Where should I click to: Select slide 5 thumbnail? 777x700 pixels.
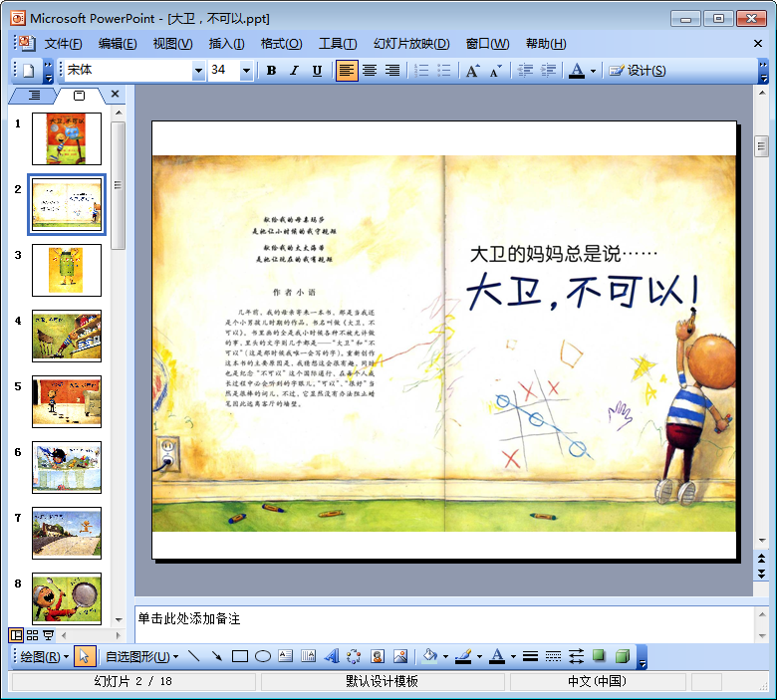click(67, 401)
